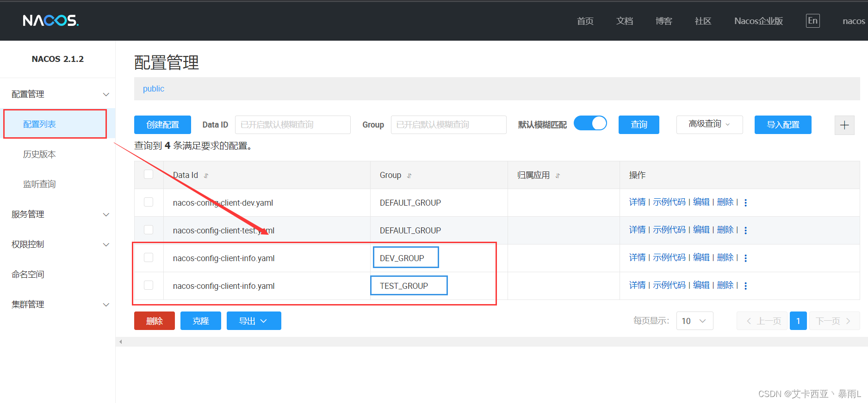Toggle the 默认模糊匹配 switch

590,123
